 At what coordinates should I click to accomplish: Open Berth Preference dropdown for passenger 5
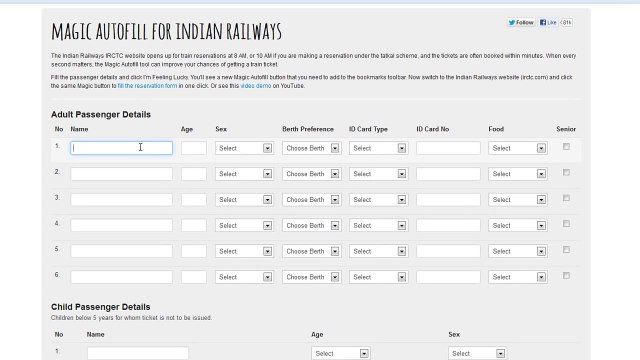click(311, 251)
